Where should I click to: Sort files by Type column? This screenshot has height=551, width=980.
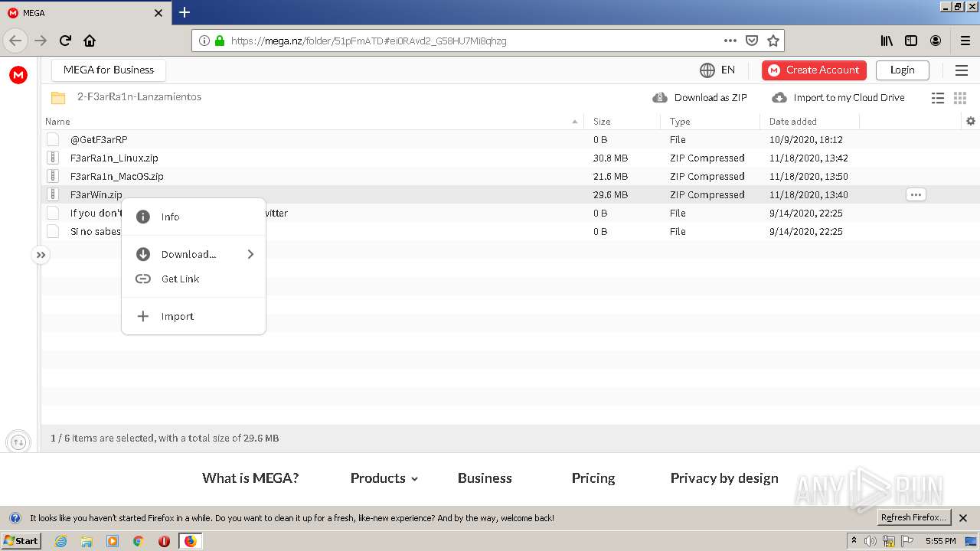pyautogui.click(x=710, y=121)
